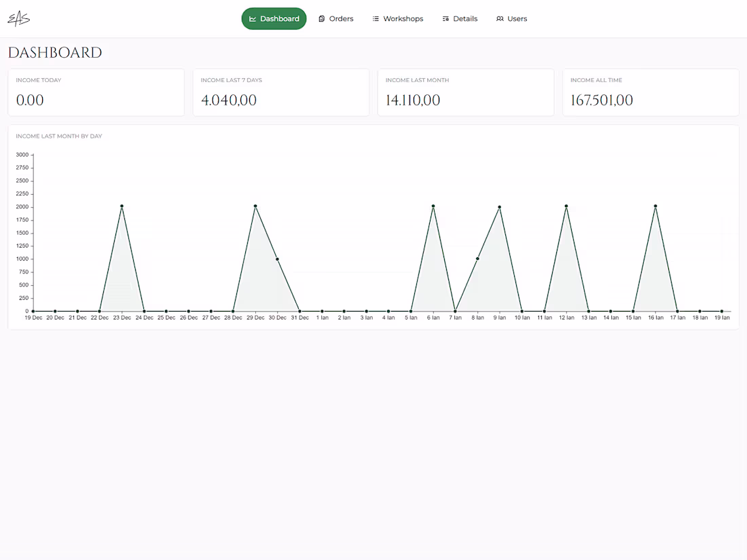Click the Income Last Month By Day chart title
747x560 pixels.
(59, 136)
